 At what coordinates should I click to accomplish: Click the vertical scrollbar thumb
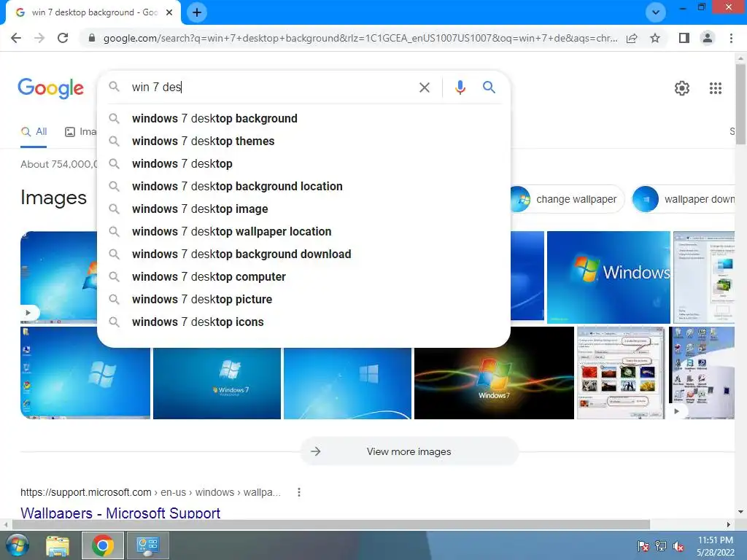pyautogui.click(x=740, y=104)
